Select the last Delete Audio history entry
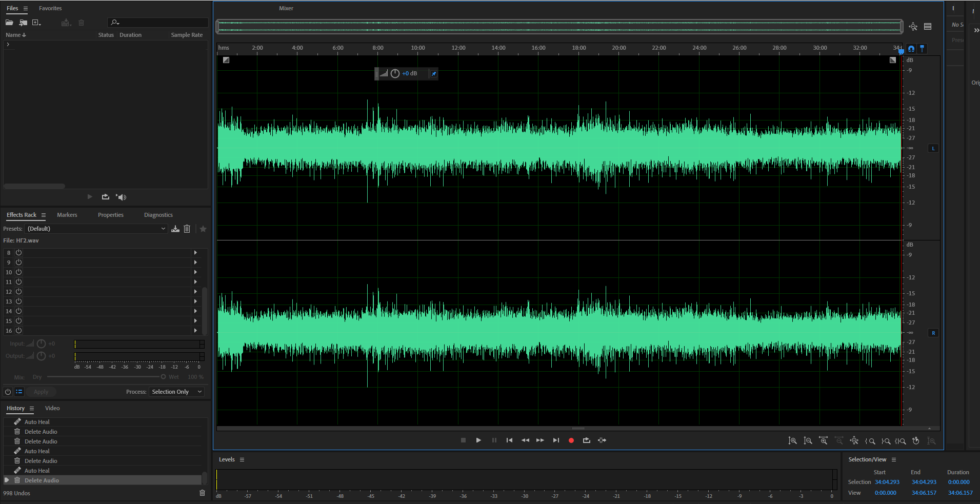This screenshot has width=980, height=504. (103, 480)
